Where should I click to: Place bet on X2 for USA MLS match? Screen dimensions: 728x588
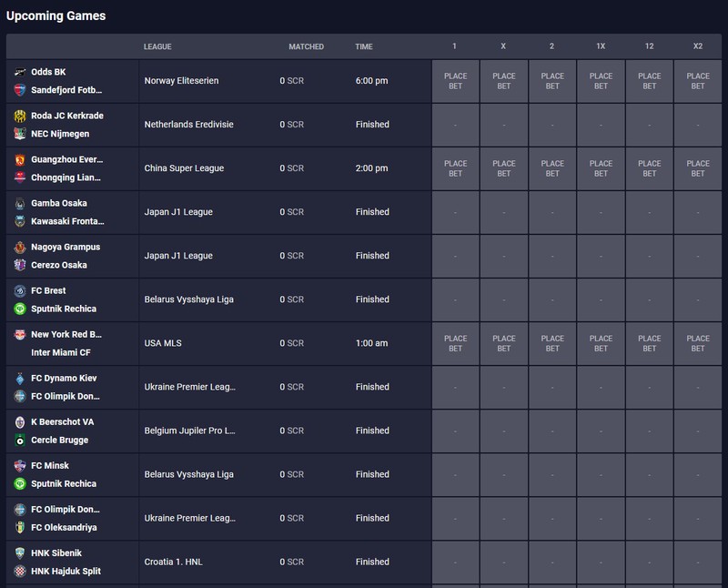[698, 344]
